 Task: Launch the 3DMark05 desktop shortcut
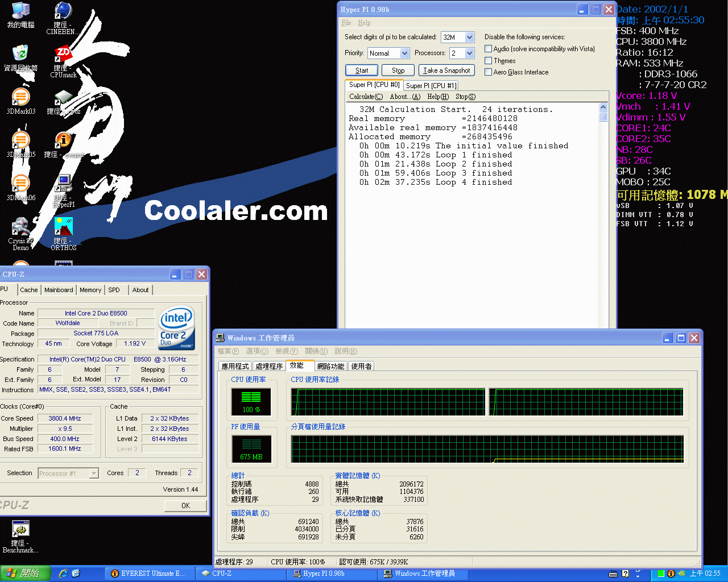pos(20,144)
